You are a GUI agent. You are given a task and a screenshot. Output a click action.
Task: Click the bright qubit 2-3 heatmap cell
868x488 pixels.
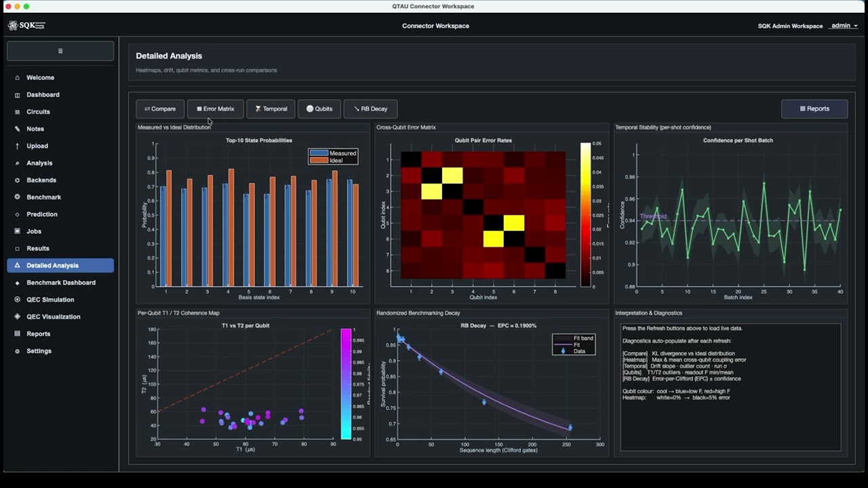452,176
